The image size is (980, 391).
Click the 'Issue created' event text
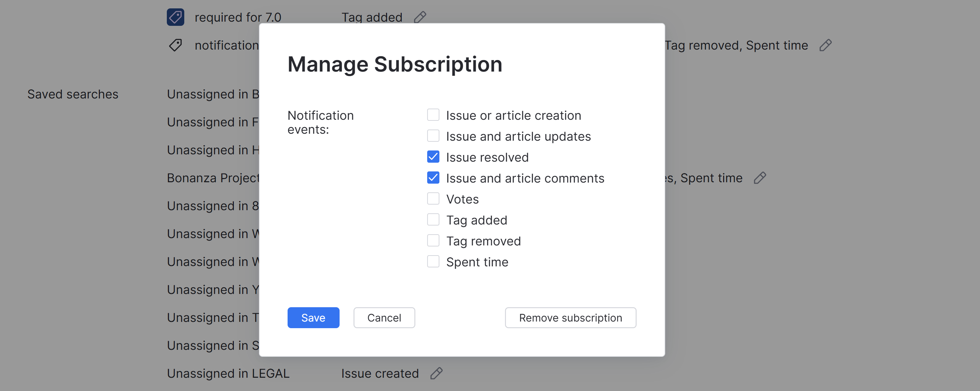pos(380,374)
